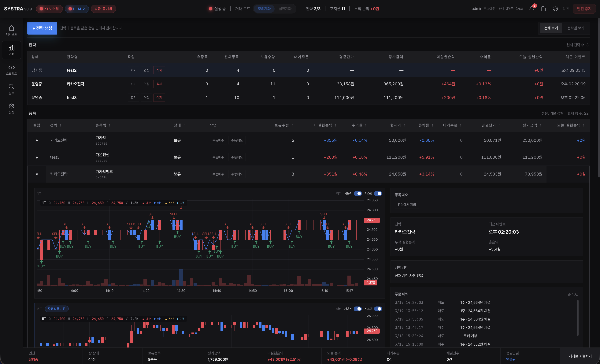Click the + 전략 생성 button
Screen dimensions: 600x364
coord(42,28)
